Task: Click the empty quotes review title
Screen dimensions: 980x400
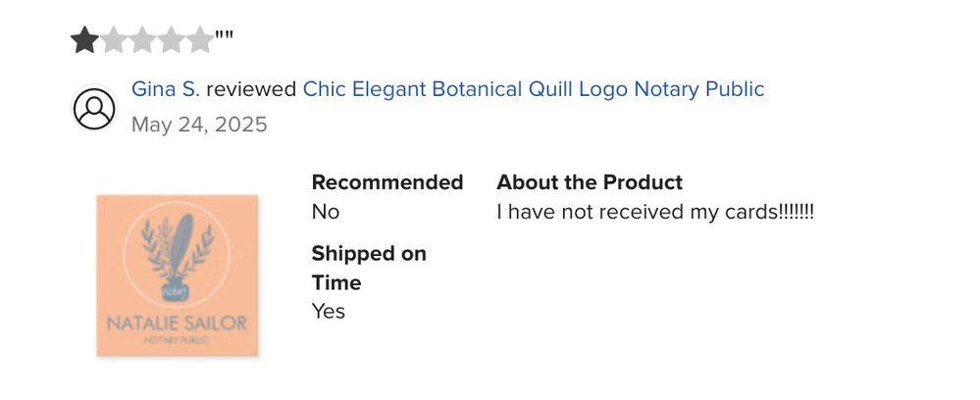Action: [225, 35]
